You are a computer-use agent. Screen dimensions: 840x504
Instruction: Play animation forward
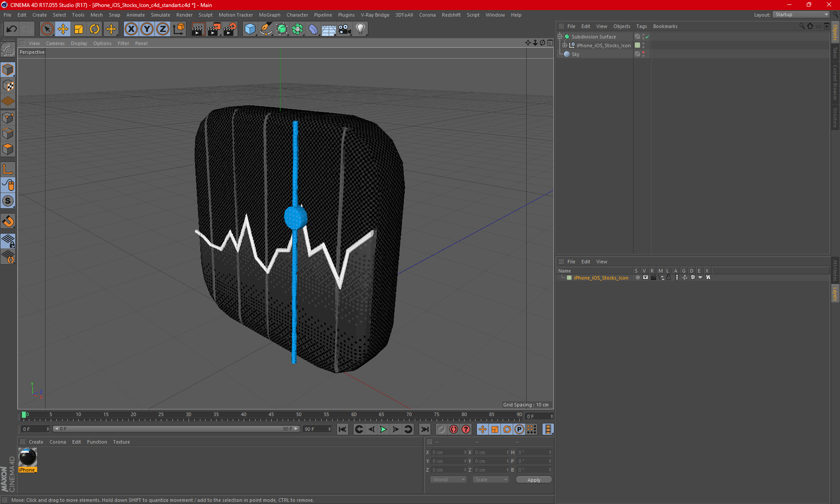coord(383,429)
